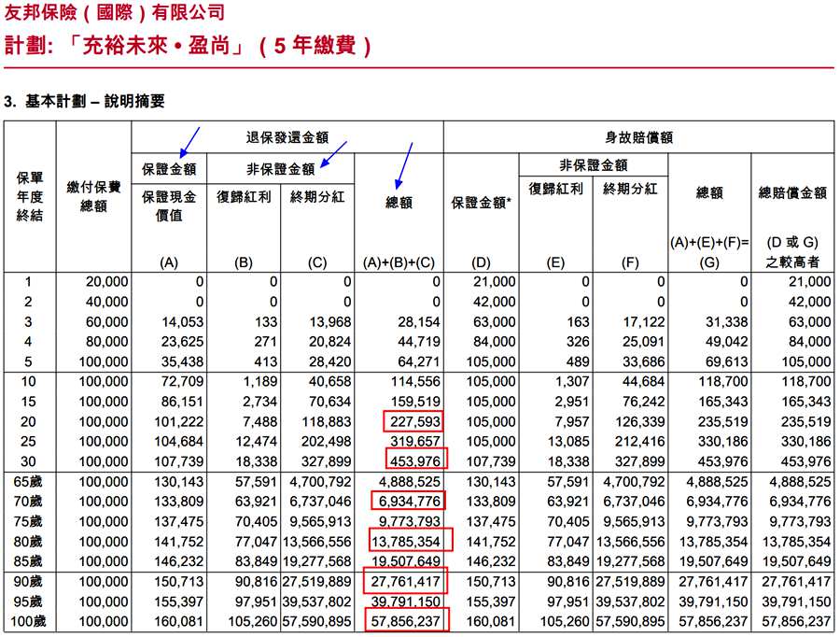840x637 pixels.
Task: Click the 總賠償金額 column header
Action: click(x=792, y=193)
